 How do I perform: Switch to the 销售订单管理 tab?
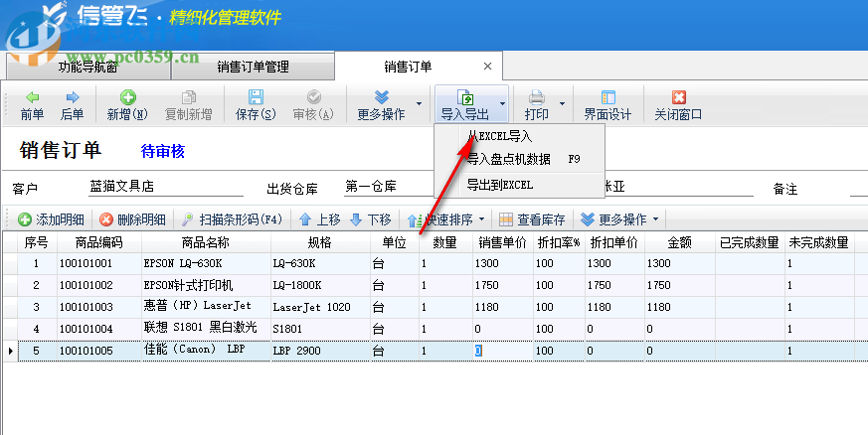coord(253,67)
